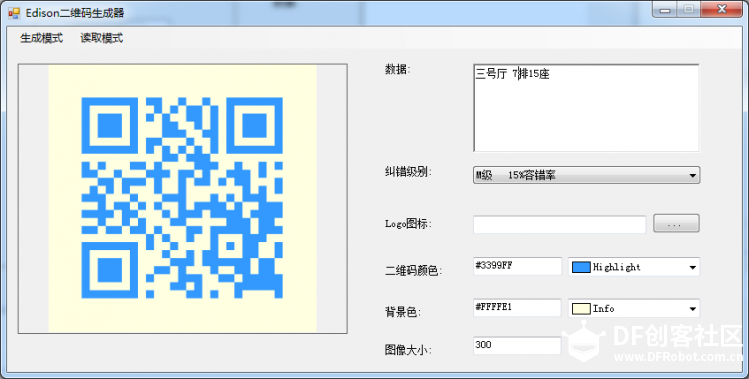Expand the 纠错级别 dropdown
Viewport: 749px width, 379px height.
click(586, 175)
